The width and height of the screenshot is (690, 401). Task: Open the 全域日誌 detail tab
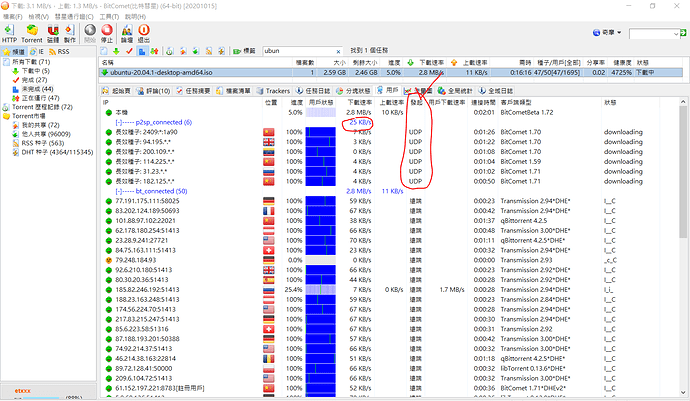point(496,91)
